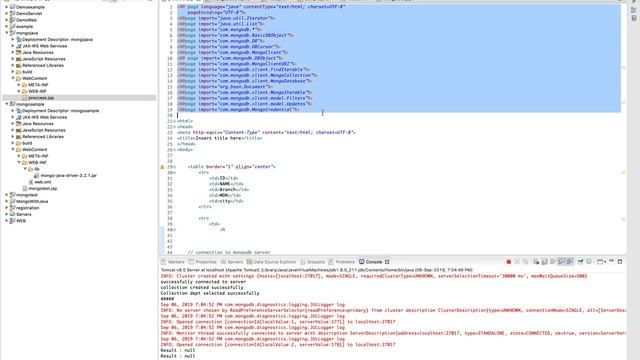This screenshot has height=360, width=640.
Task: Select the registration project
Action: (27, 208)
